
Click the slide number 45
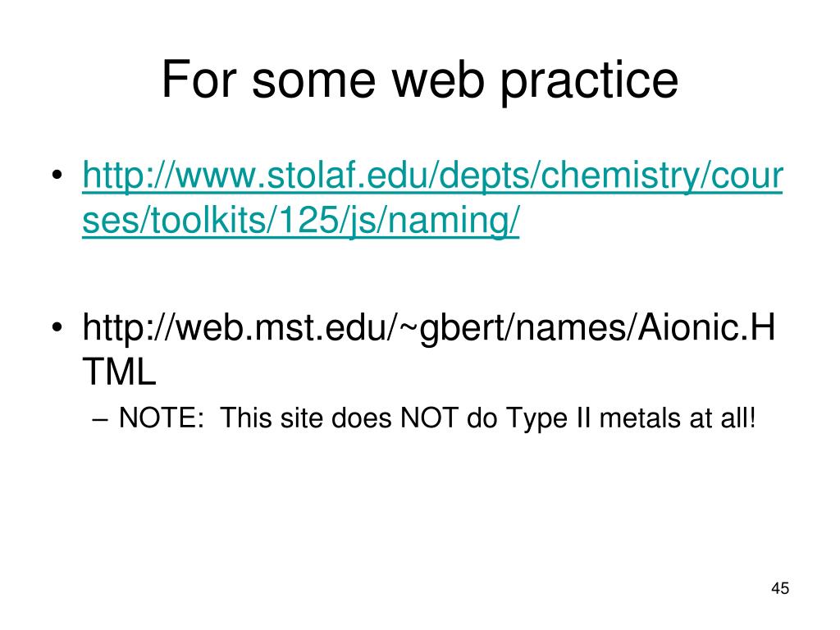click(780, 588)
